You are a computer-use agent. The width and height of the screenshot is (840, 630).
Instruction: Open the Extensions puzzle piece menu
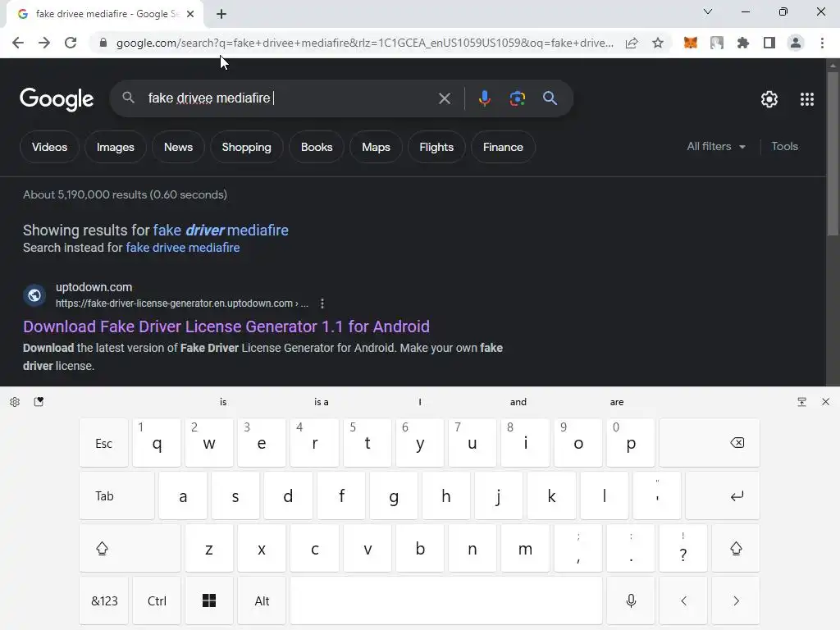click(743, 43)
